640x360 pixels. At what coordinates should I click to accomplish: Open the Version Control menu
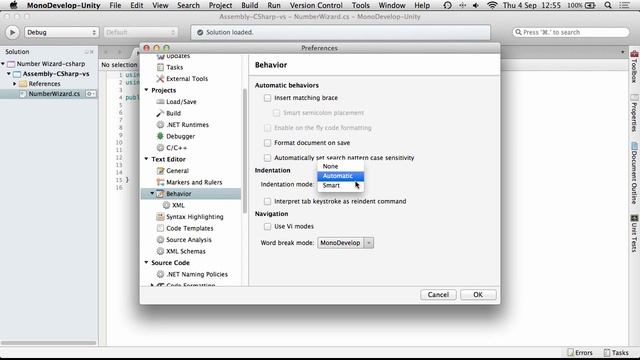316,5
